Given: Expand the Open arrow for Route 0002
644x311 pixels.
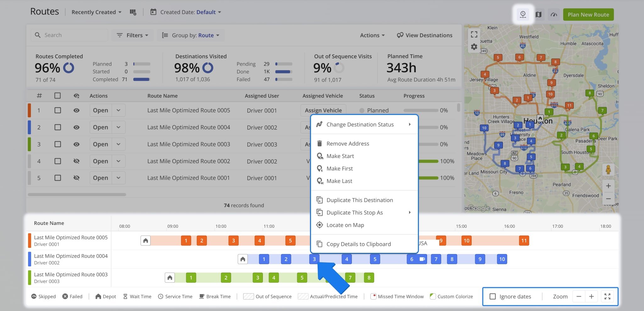Looking at the screenshot, I should pyautogui.click(x=119, y=161).
